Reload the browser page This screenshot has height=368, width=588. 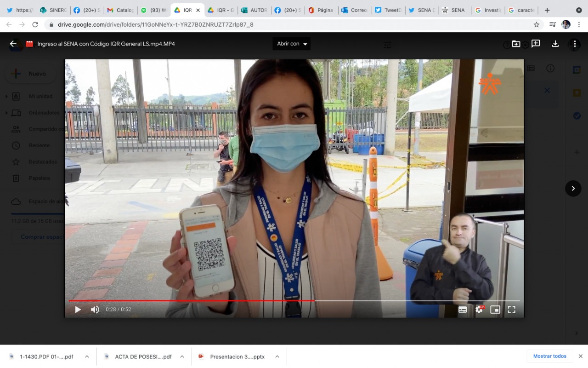coord(35,24)
